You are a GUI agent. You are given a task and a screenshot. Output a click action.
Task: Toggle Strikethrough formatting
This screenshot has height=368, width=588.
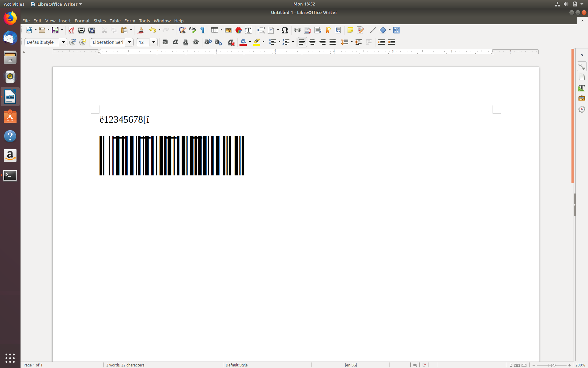(x=196, y=42)
